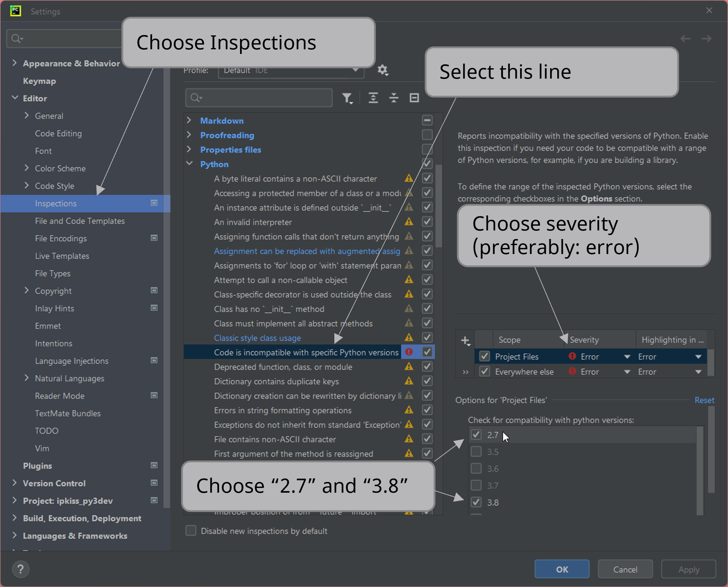The image size is (728, 587).
Task: Click the back navigation arrow
Action: click(685, 39)
